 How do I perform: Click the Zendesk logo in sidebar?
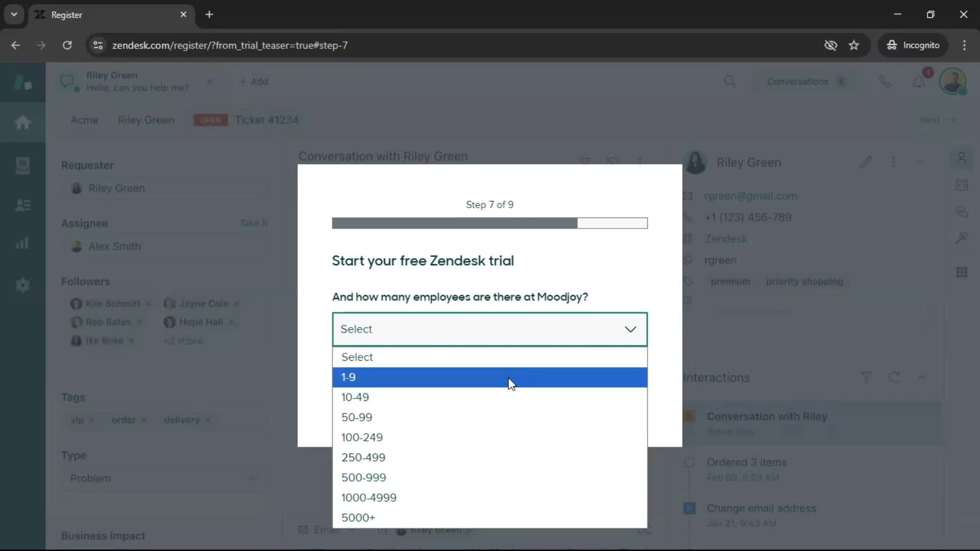tap(22, 82)
